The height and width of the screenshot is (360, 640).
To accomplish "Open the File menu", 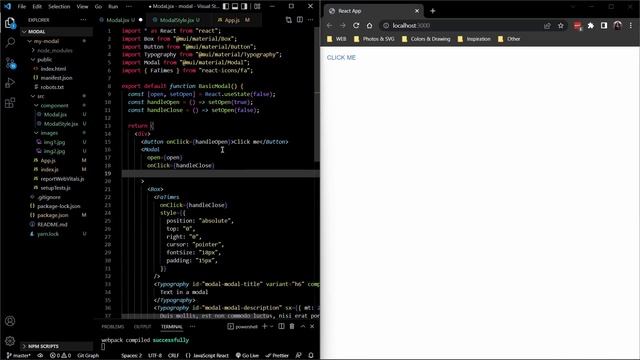I will pyautogui.click(x=22, y=7).
